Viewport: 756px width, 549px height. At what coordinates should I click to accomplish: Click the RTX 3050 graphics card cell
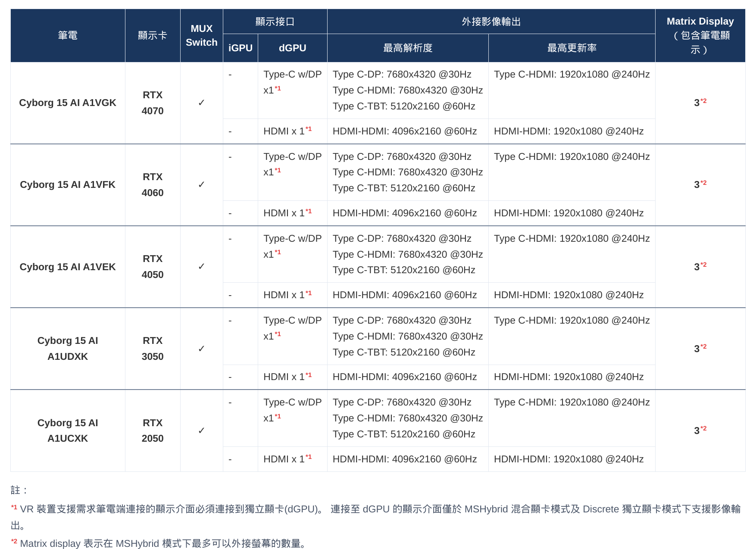pos(153,349)
